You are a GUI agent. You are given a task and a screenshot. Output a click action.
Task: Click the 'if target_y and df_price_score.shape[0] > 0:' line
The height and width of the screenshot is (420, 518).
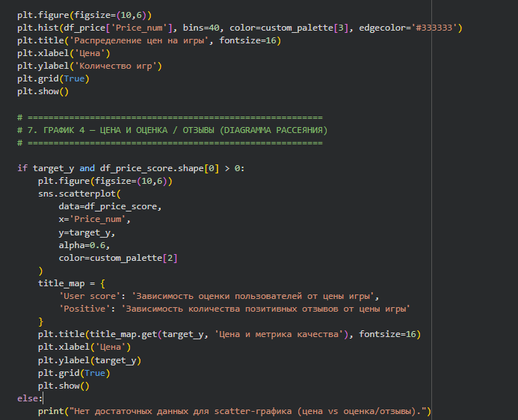131,168
